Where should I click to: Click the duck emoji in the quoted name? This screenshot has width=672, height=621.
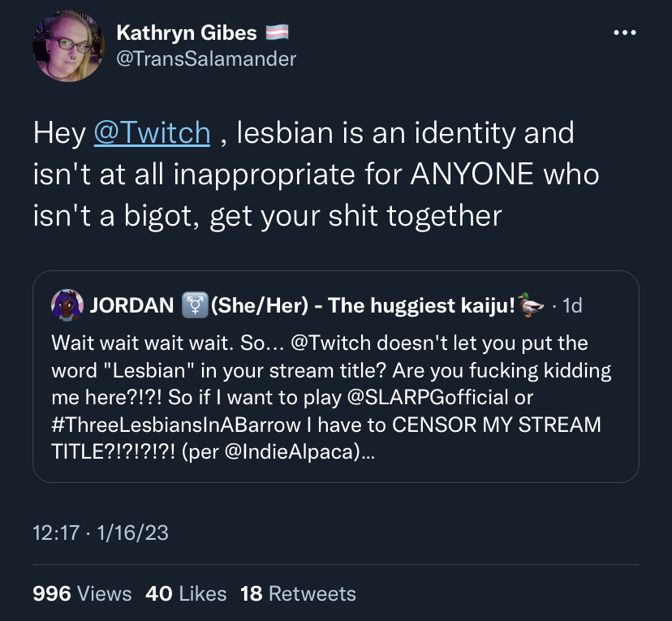point(531,305)
